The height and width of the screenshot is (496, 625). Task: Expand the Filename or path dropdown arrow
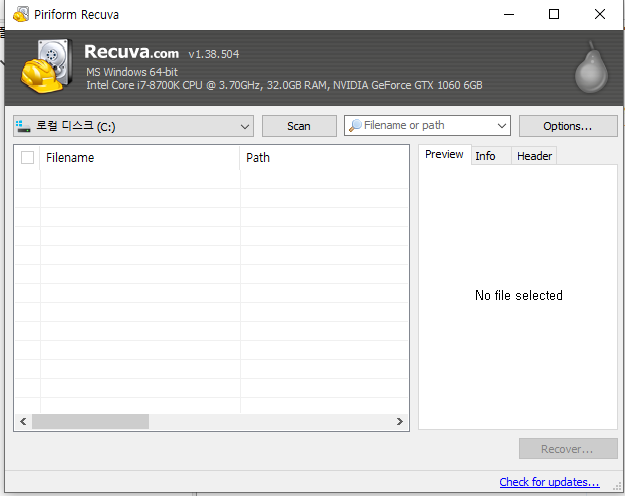[x=501, y=126]
